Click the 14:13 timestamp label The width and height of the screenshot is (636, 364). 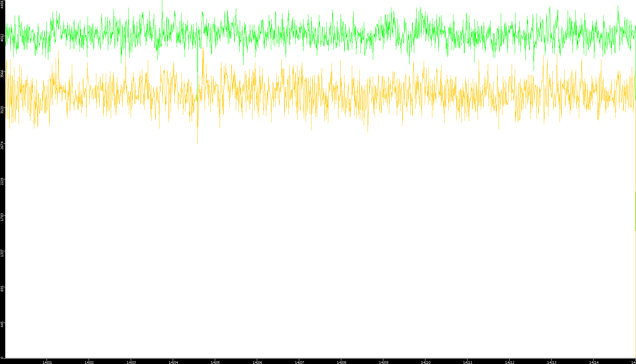tap(552, 362)
